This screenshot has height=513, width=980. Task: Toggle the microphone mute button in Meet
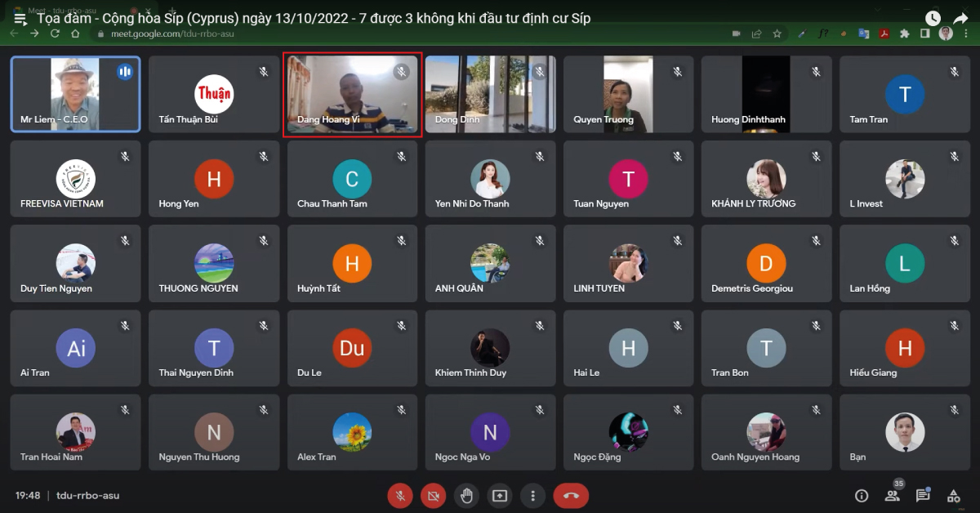[400, 495]
